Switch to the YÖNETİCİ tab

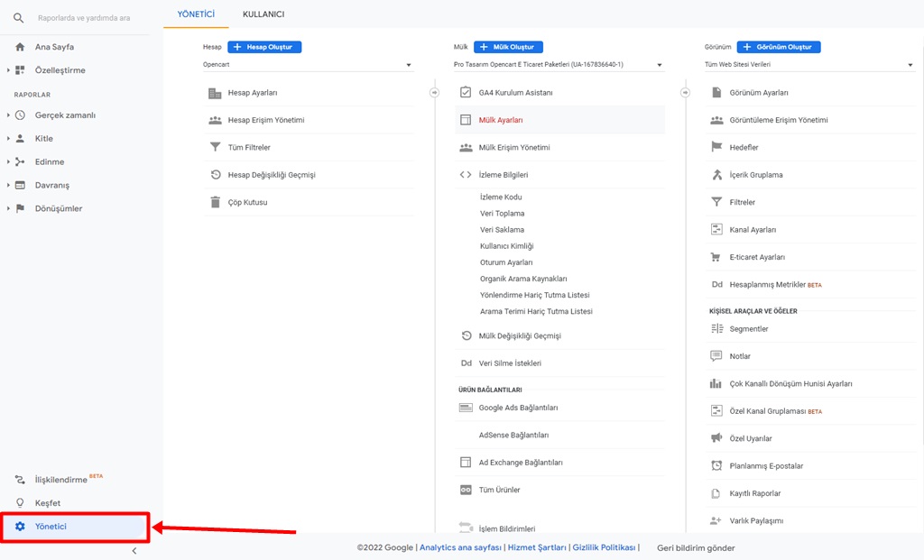tap(196, 14)
